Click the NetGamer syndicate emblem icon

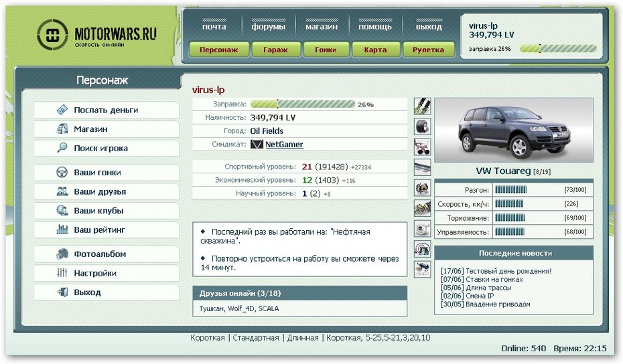(257, 144)
